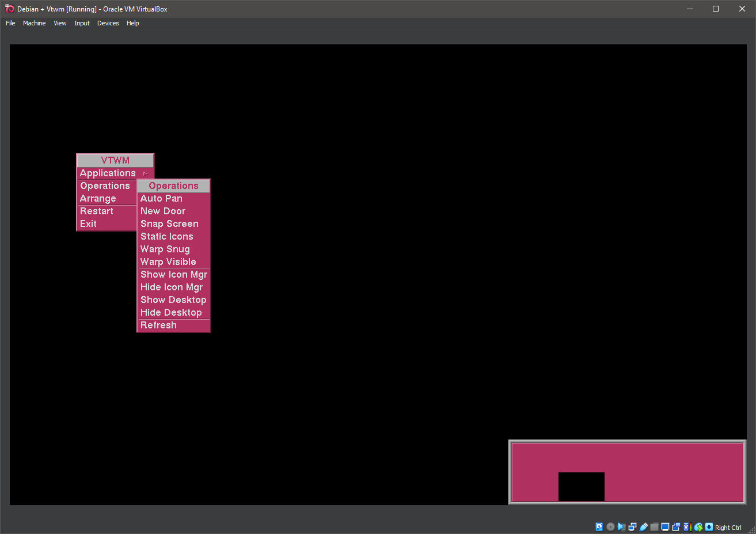This screenshot has height=534, width=756.
Task: Hide the Desktop via Operations menu
Action: pyautogui.click(x=172, y=312)
